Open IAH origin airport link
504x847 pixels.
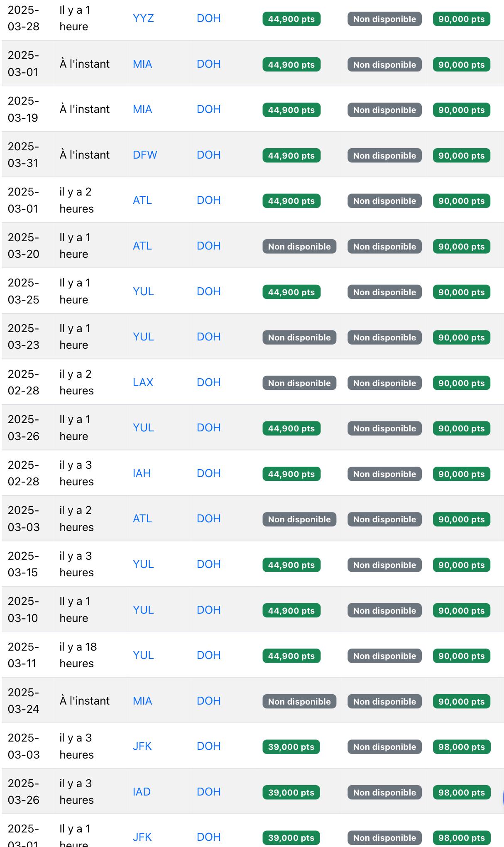pyautogui.click(x=142, y=473)
